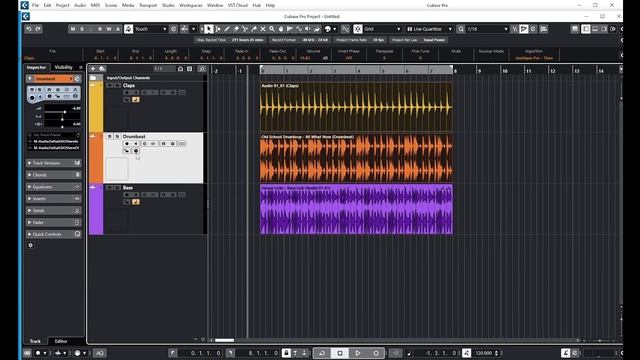This screenshot has height=360, width=640.
Task: Click the purple Bass audio event
Action: tap(356, 209)
